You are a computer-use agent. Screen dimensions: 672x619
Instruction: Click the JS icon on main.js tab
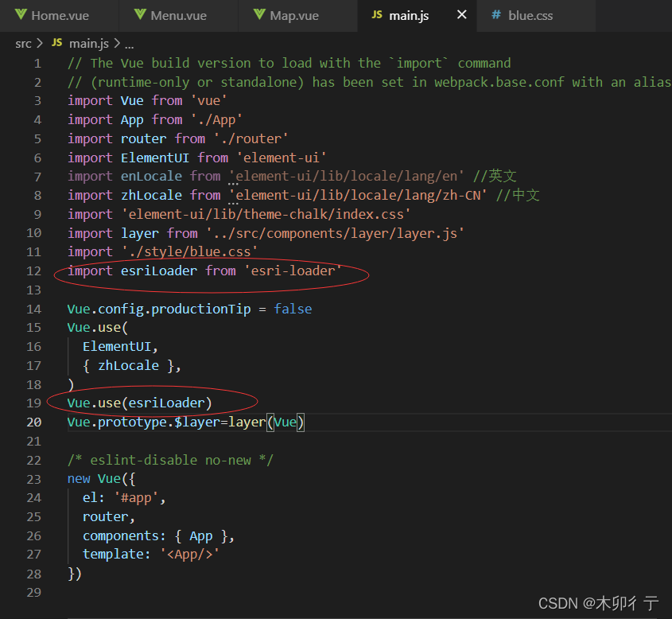(x=377, y=15)
